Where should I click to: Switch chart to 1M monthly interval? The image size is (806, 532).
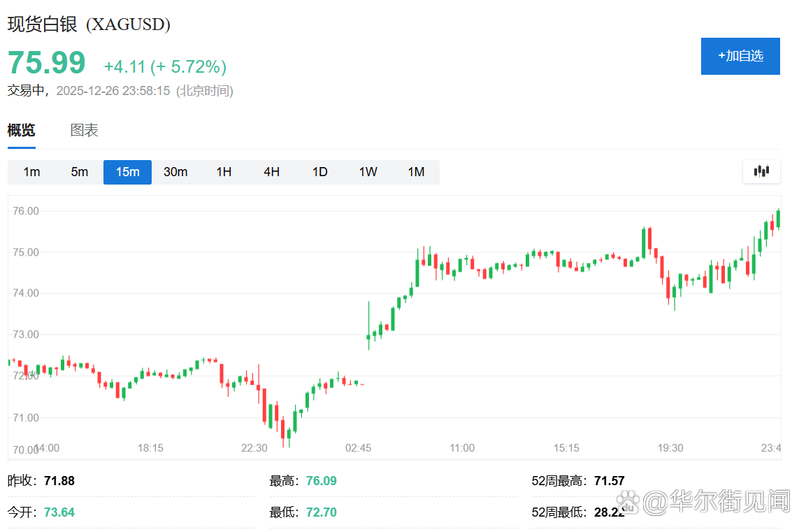point(416,172)
